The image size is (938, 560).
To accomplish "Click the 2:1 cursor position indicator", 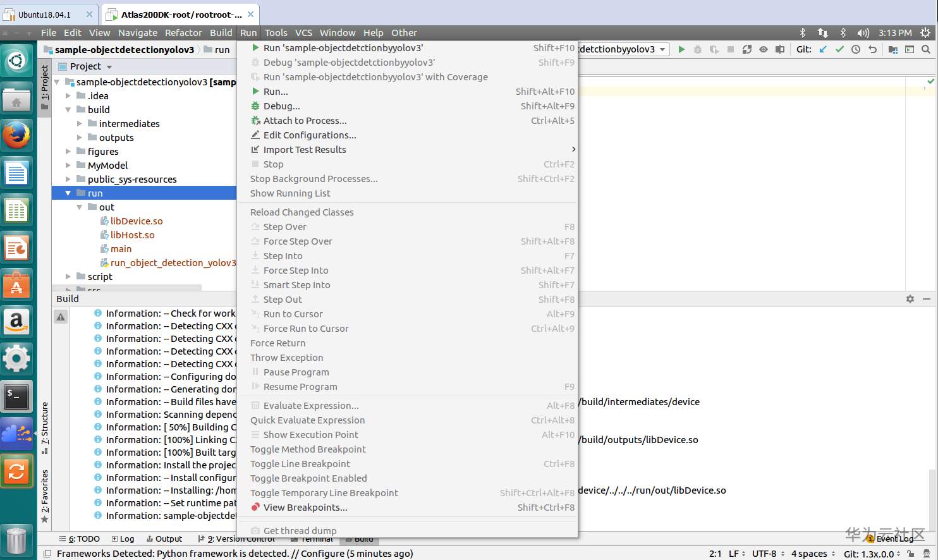I will pyautogui.click(x=716, y=554).
